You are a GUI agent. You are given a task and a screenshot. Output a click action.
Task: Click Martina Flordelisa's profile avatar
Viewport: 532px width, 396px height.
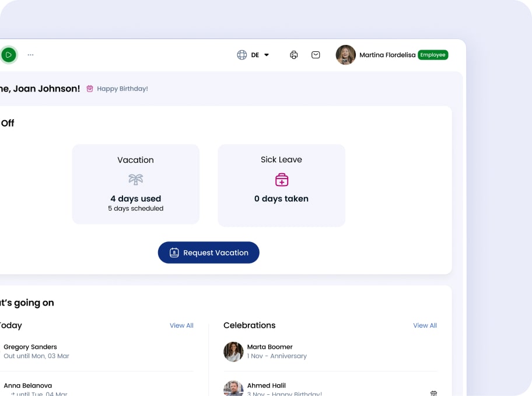pyautogui.click(x=345, y=55)
